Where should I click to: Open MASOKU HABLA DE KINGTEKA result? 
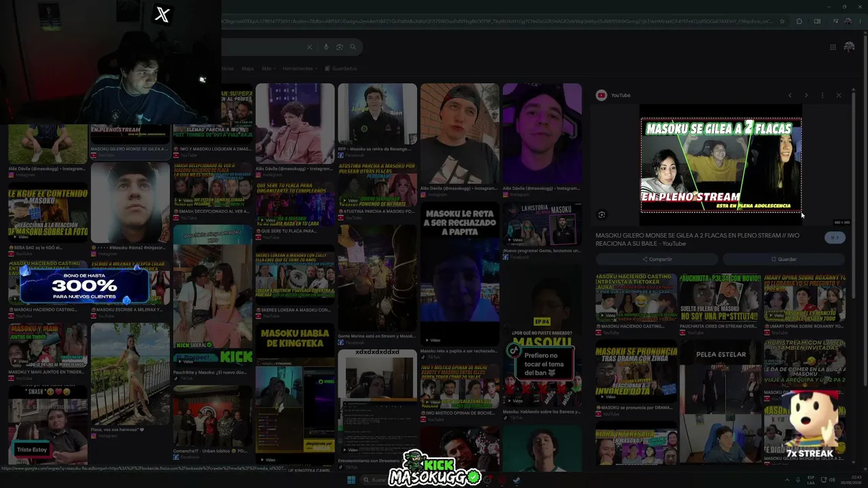pyautogui.click(x=295, y=393)
